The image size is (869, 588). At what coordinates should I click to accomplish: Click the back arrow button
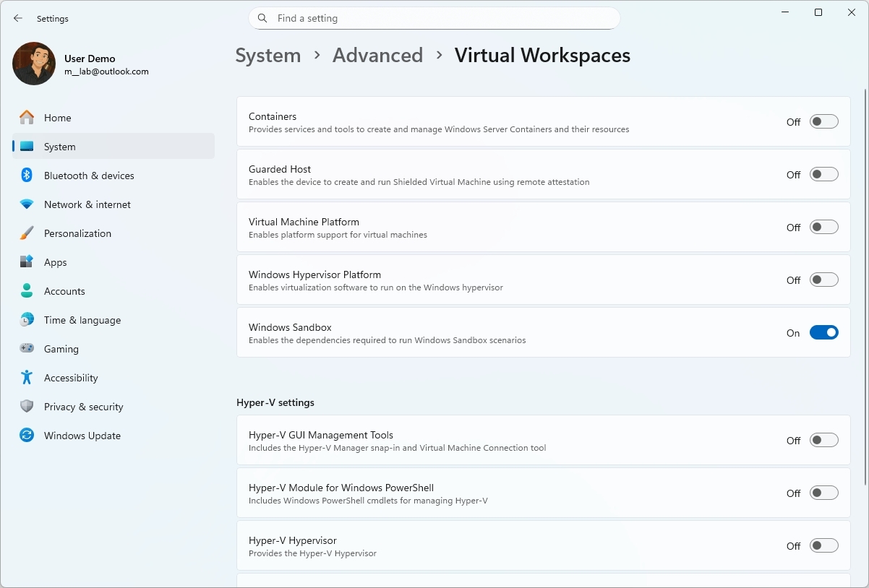point(18,18)
